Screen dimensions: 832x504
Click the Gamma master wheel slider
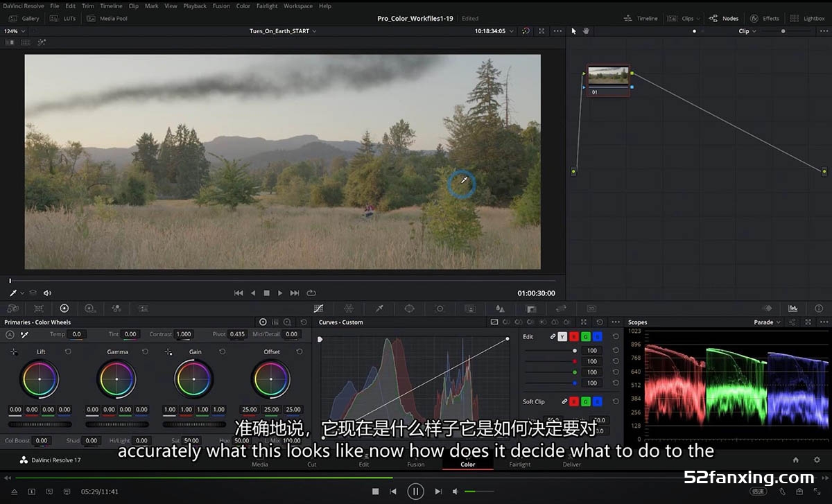point(117,424)
